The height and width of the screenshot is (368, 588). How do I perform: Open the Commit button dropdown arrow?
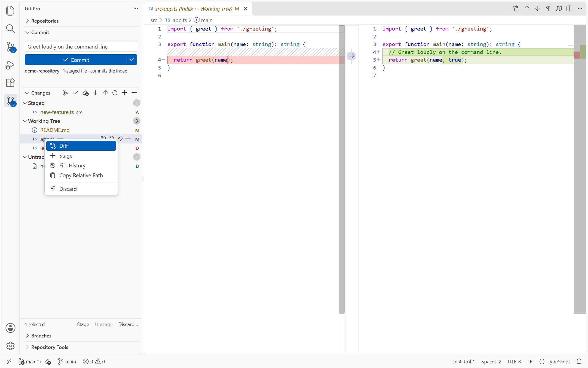click(x=132, y=59)
